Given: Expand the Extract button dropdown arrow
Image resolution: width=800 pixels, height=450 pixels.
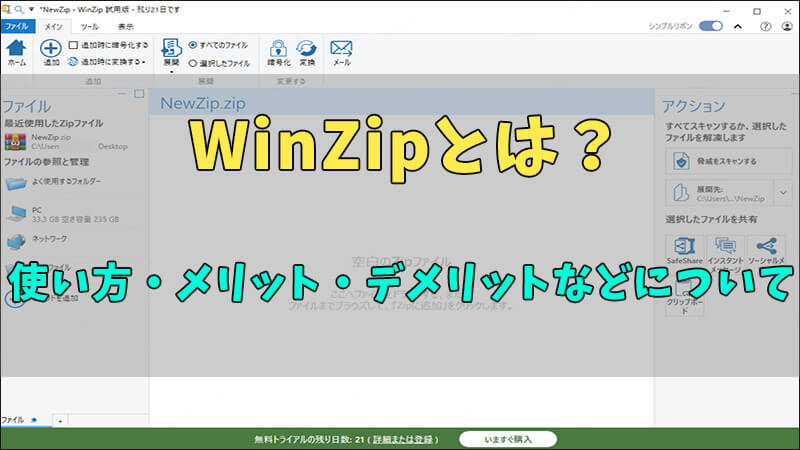Looking at the screenshot, I should pyautogui.click(x=171, y=72).
